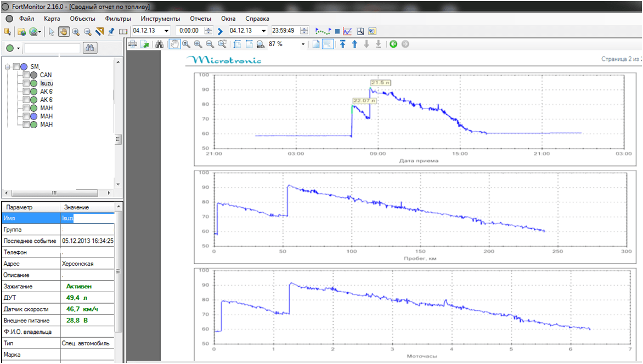
Task: Export the report using green arrow icon
Action: 145,44
